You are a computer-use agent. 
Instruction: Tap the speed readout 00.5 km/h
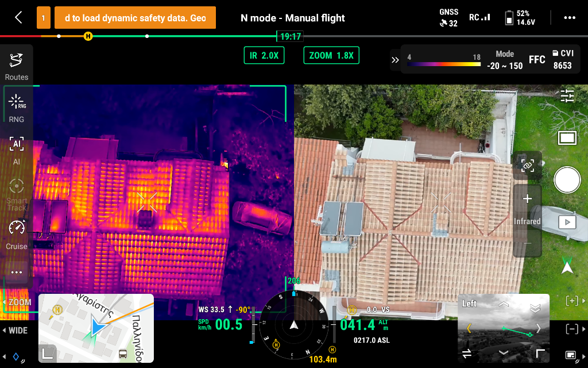220,325
